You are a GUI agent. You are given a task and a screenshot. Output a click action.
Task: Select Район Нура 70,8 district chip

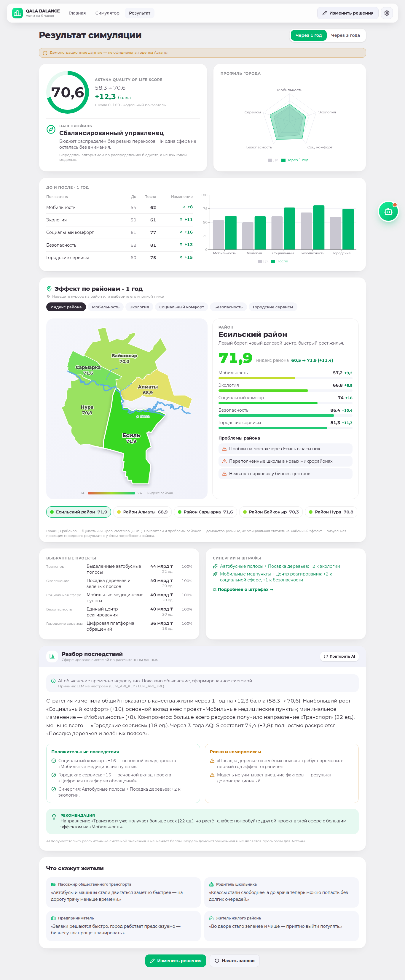pos(331,512)
